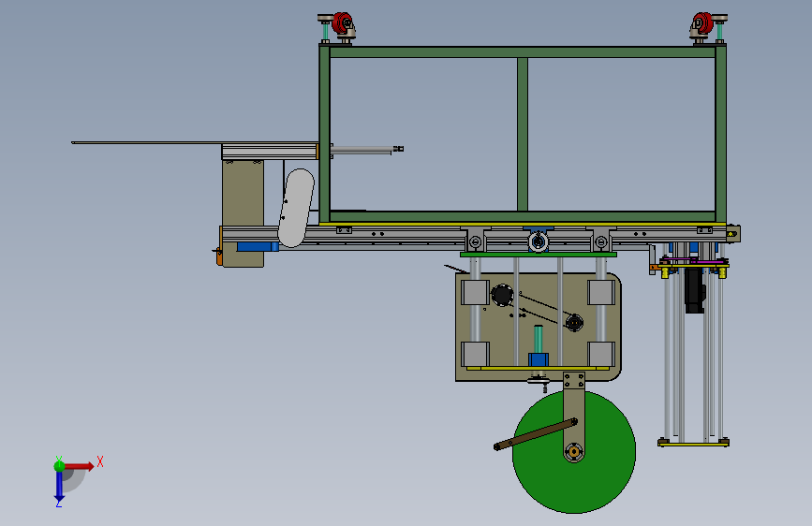Click the blue Z axis arrow of triad

pyautogui.click(x=59, y=487)
